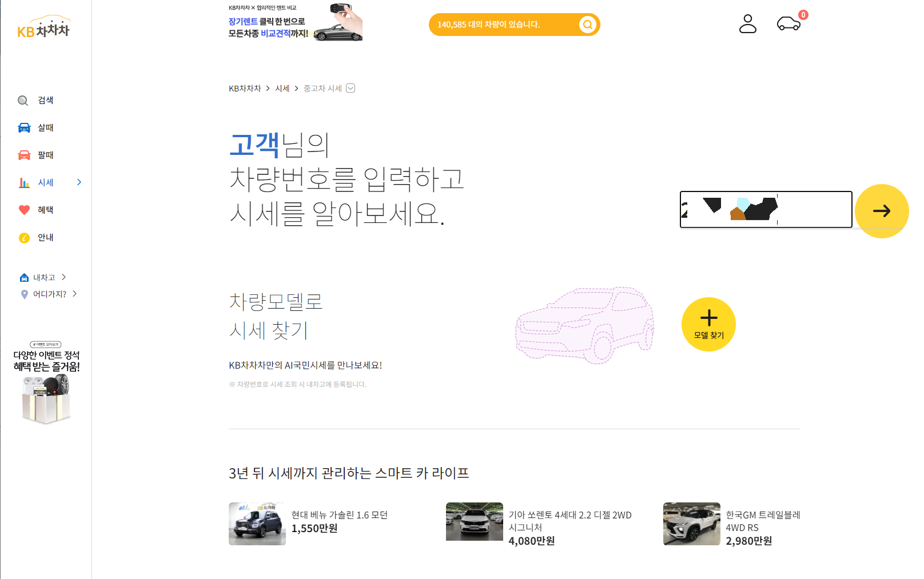Image resolution: width=924 pixels, height=579 pixels.
Task: Click the 어디가지? link
Action: point(50,294)
